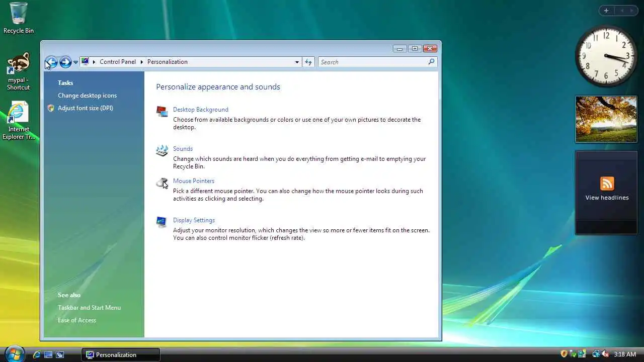Click the taskbar clock showing 3:18 AM

tap(625, 354)
